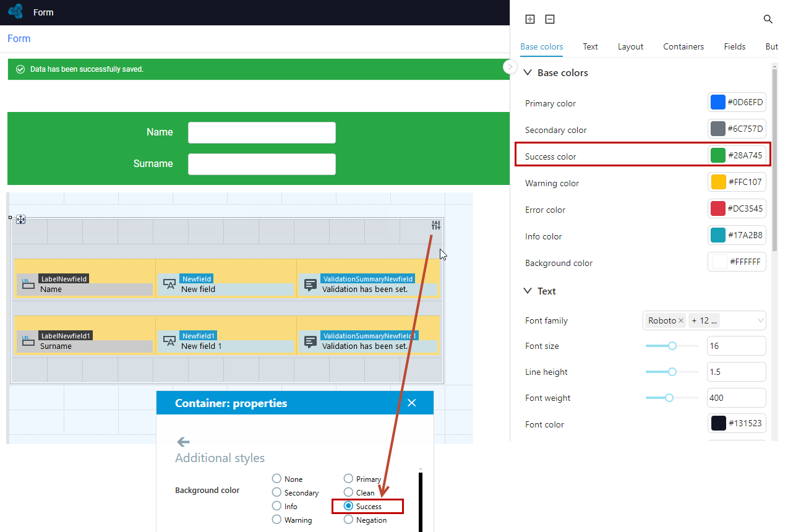Remove the Roboto font tag
Viewport: 788px width, 532px height.
681,320
